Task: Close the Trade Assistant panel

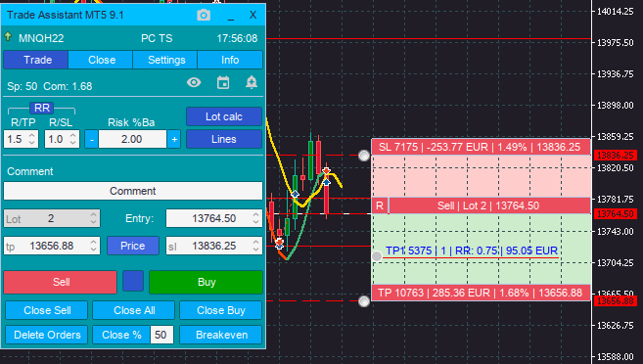Action: 253,16
